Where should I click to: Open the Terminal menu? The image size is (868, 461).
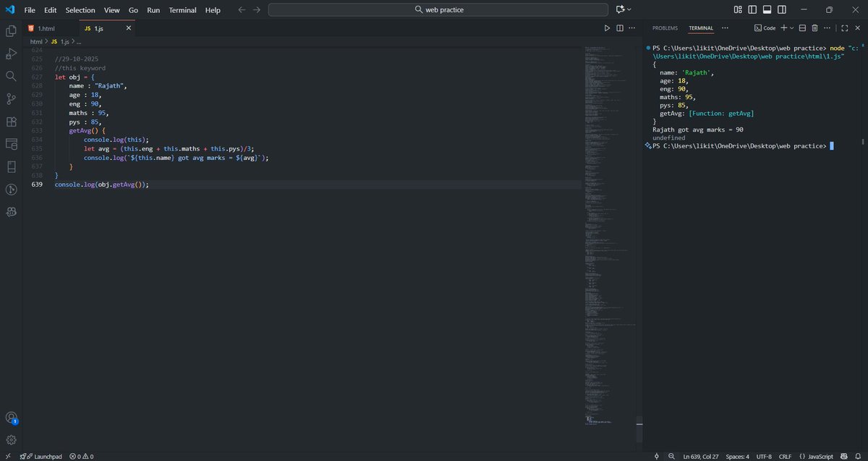(182, 10)
